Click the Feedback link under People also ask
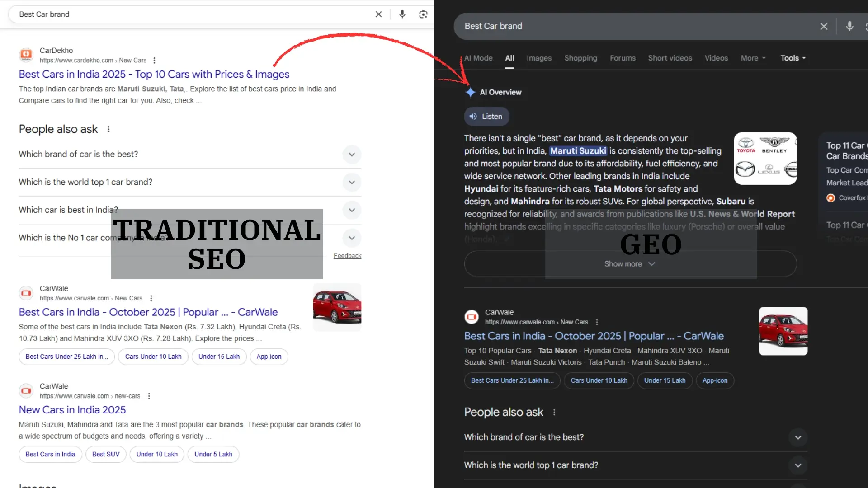This screenshot has width=868, height=488. coord(347,256)
